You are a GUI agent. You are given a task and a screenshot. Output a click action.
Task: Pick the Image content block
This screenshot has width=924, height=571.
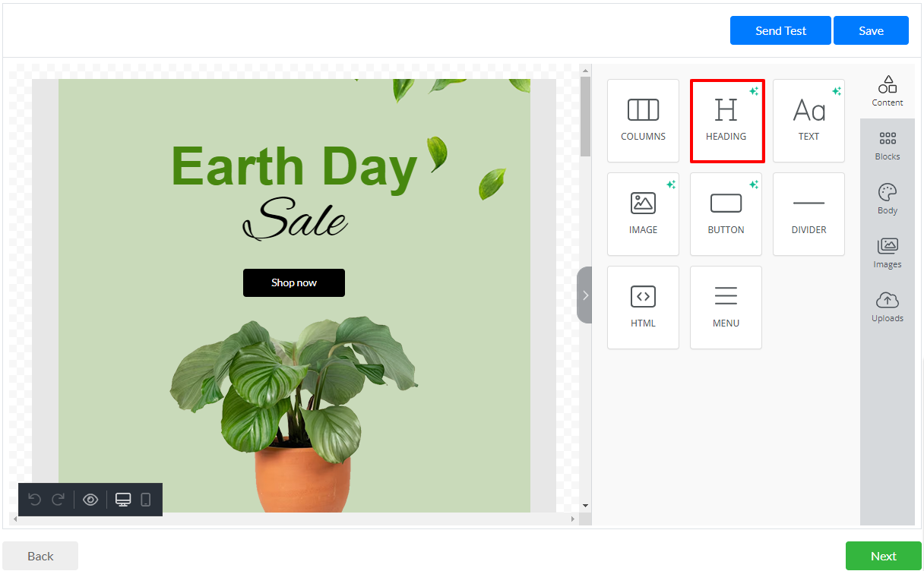pos(643,214)
